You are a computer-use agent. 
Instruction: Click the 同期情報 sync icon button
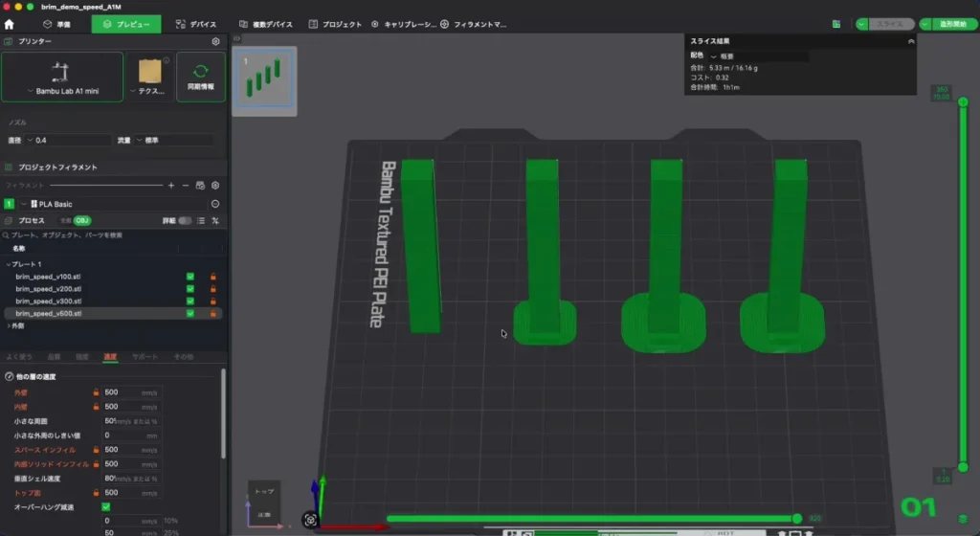point(201,77)
